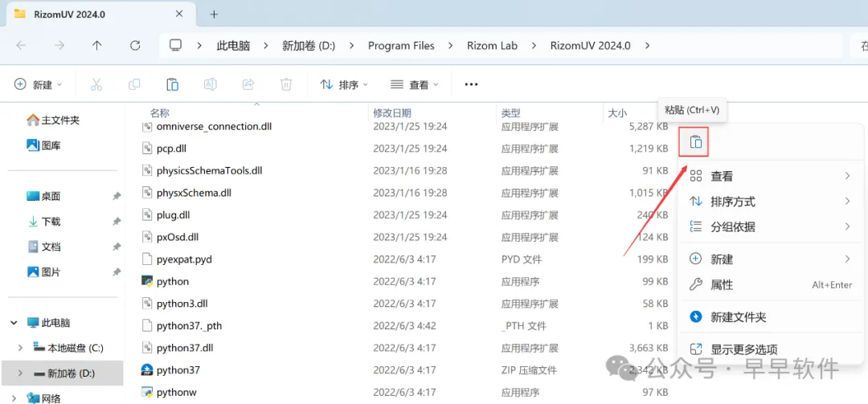Click the toolbar Paste clipboard icon

172,84
